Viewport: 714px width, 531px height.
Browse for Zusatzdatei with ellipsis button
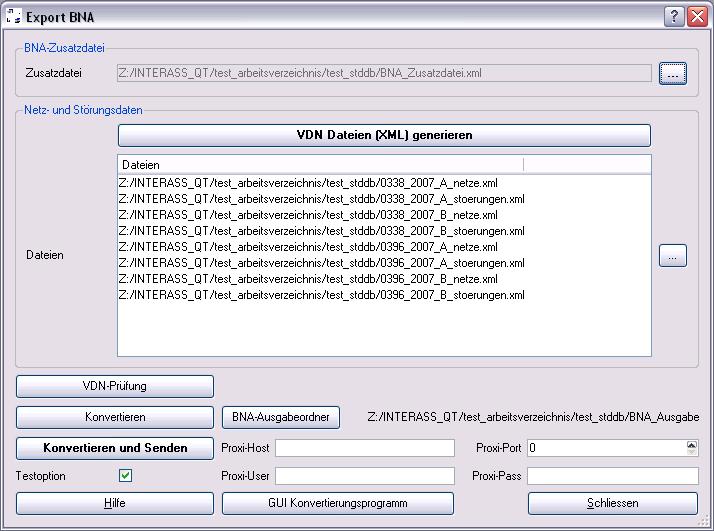(673, 73)
